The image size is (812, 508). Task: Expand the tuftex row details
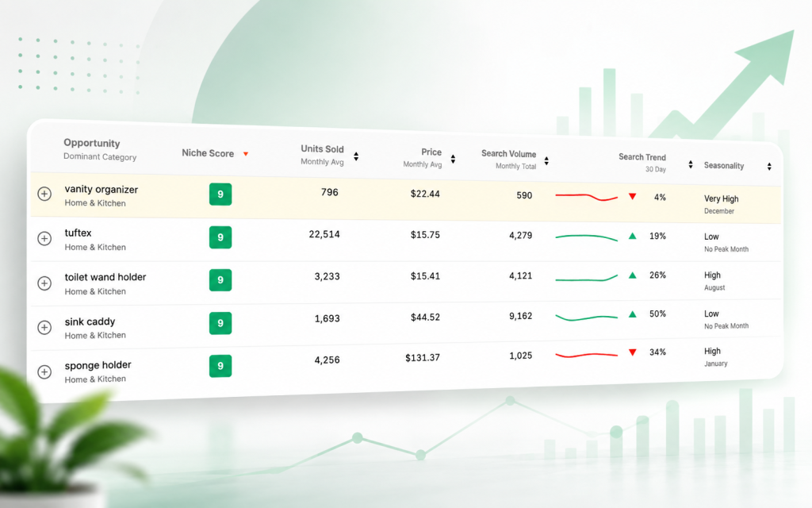[x=44, y=238]
